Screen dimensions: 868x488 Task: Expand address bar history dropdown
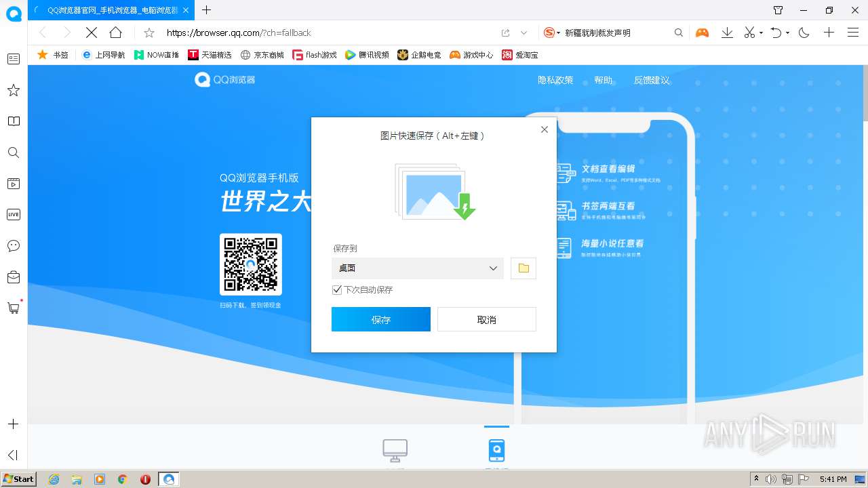[x=524, y=33]
